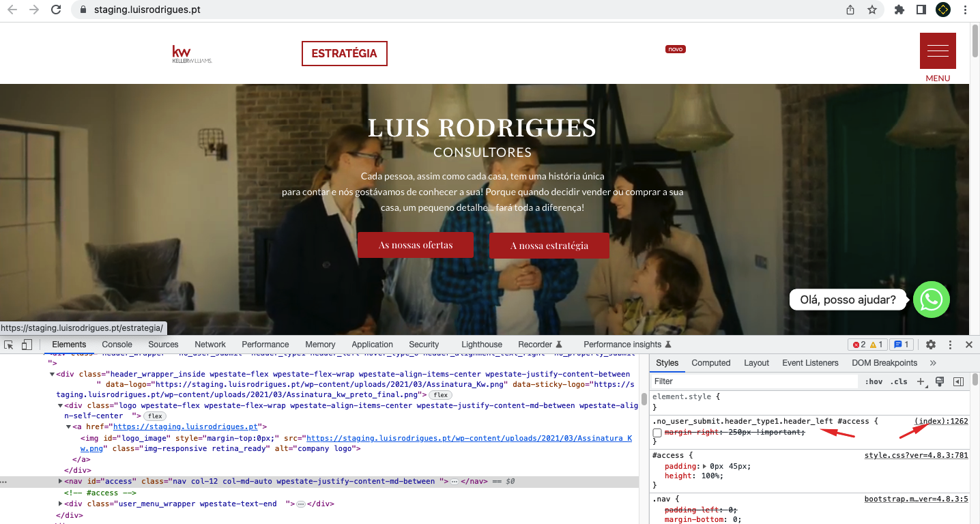980x524 pixels.
Task: Open the red hamburger MENU button
Action: tap(938, 50)
